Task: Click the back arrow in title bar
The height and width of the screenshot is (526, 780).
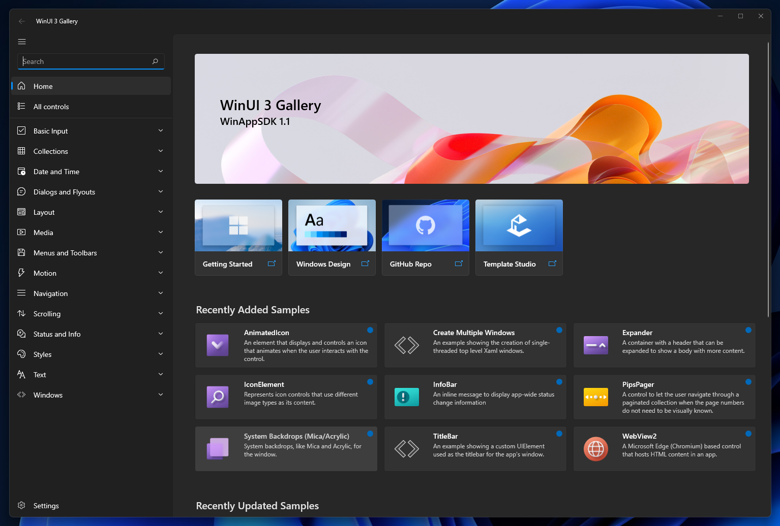Action: coord(21,21)
